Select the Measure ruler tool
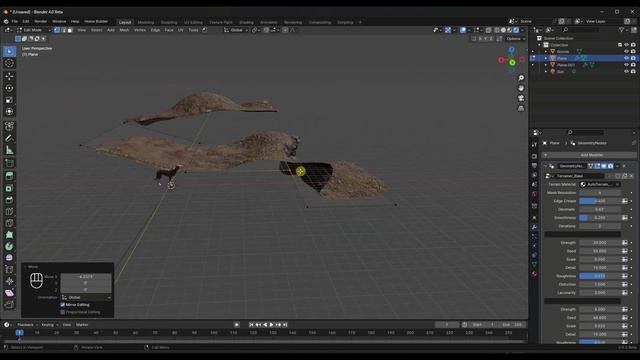The width and height of the screenshot is (640, 360). pos(9,150)
